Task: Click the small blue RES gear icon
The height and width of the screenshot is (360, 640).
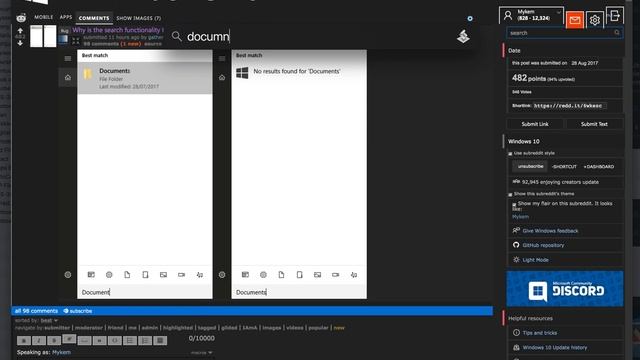Action: click(470, 18)
